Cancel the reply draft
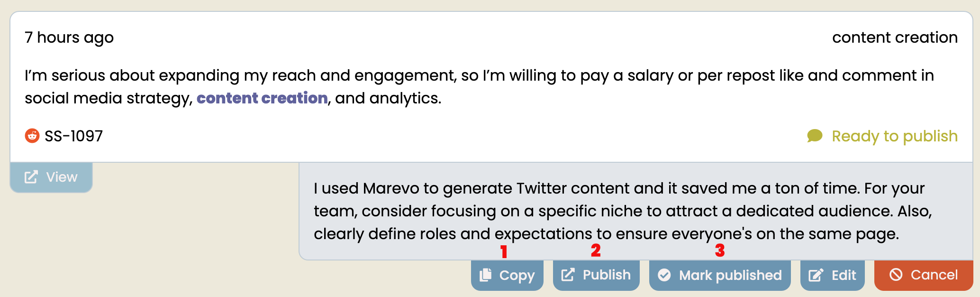The width and height of the screenshot is (980, 297). 924,275
